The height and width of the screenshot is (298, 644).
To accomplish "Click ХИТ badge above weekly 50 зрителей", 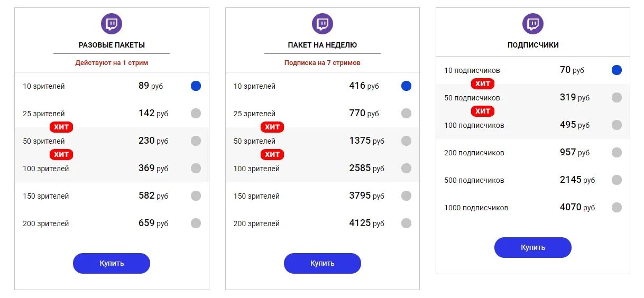I will (272, 127).
